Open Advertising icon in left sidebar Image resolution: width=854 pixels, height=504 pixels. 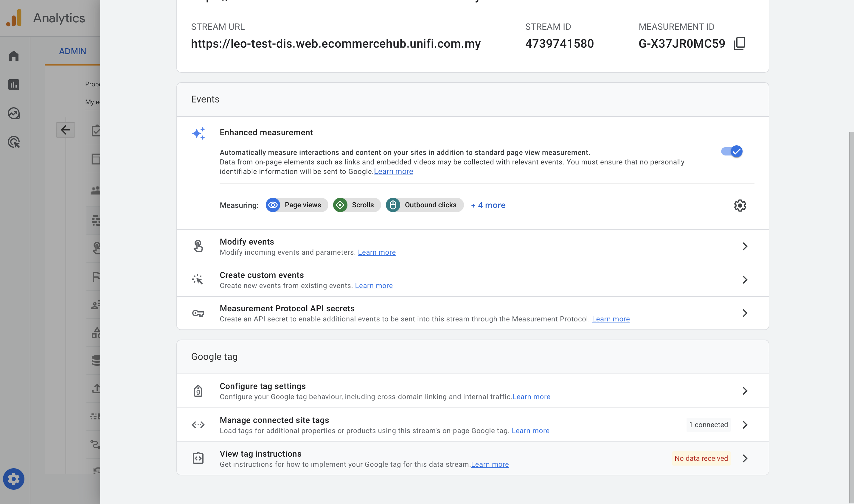point(14,142)
